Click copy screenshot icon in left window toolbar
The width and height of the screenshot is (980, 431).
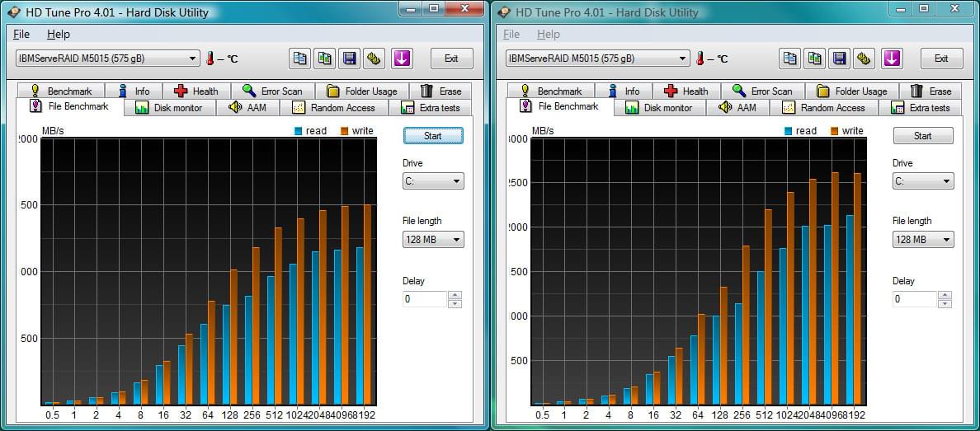pyautogui.click(x=324, y=59)
